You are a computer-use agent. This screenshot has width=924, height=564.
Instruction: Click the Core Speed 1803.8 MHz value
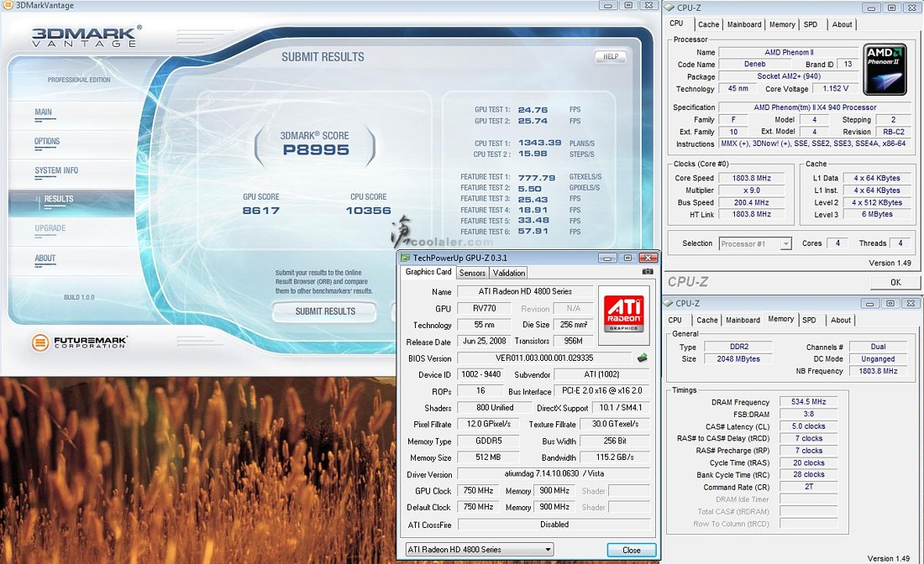[x=751, y=179]
